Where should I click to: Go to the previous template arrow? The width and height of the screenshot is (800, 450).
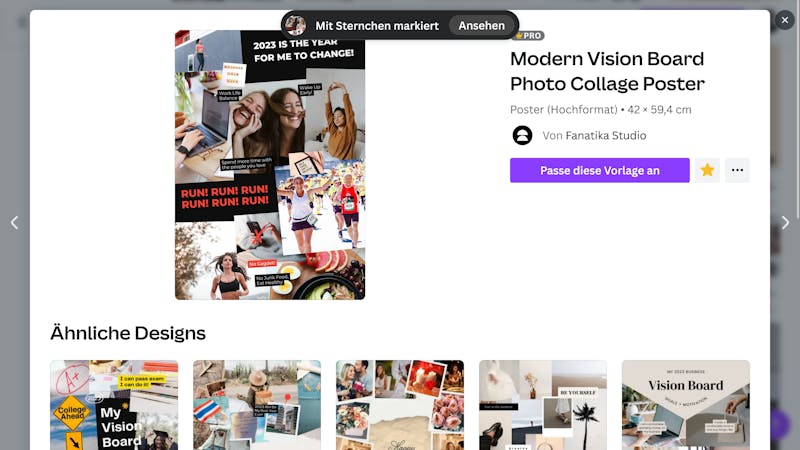(15, 222)
